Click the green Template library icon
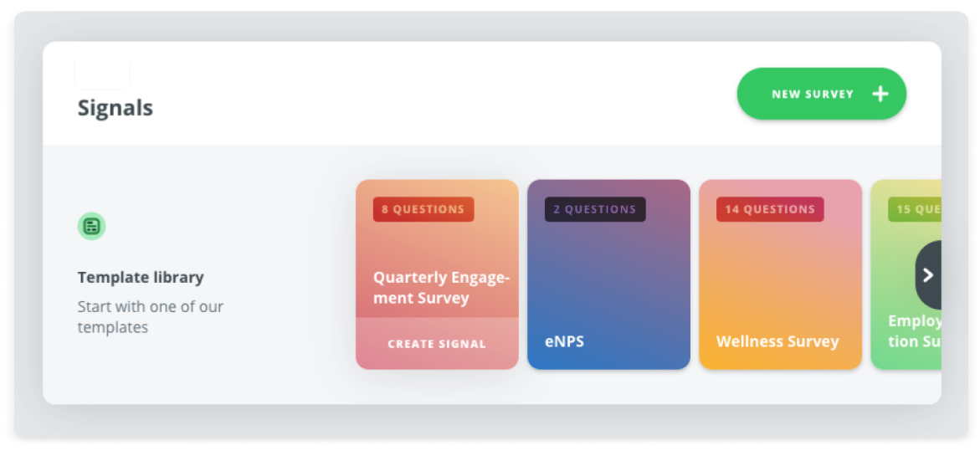This screenshot has height=456, width=980. [91, 226]
